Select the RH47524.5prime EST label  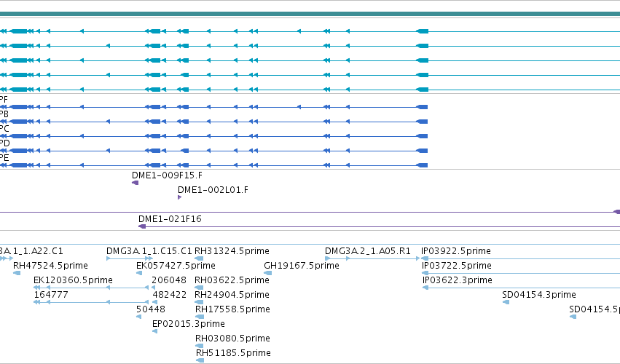coord(50,266)
